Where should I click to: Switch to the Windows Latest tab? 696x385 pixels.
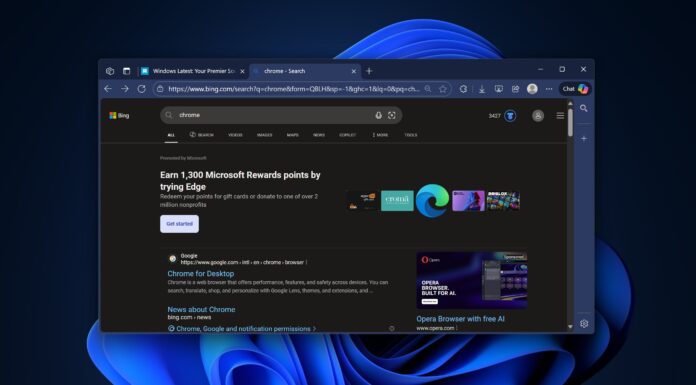pos(194,71)
